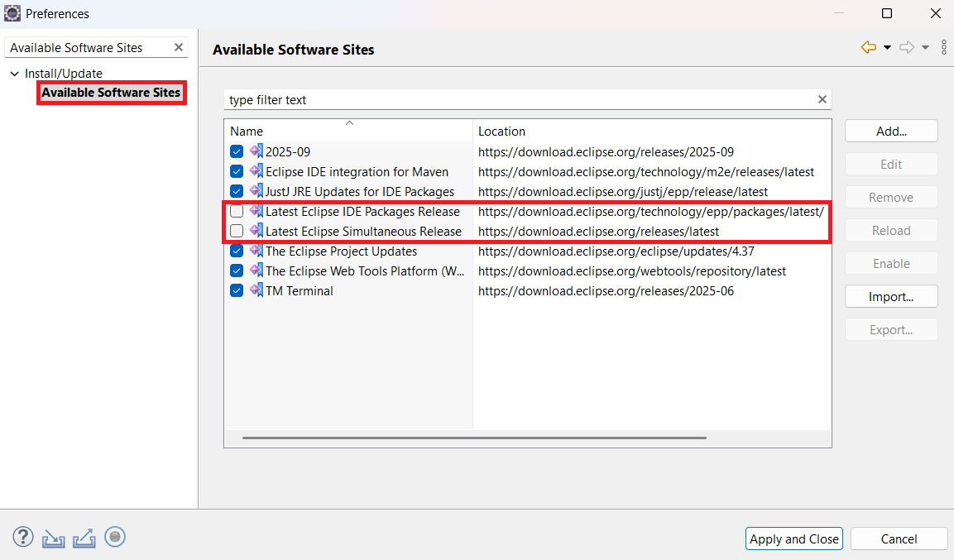Click the Help question mark icon
This screenshot has width=954, height=560.
tap(22, 538)
